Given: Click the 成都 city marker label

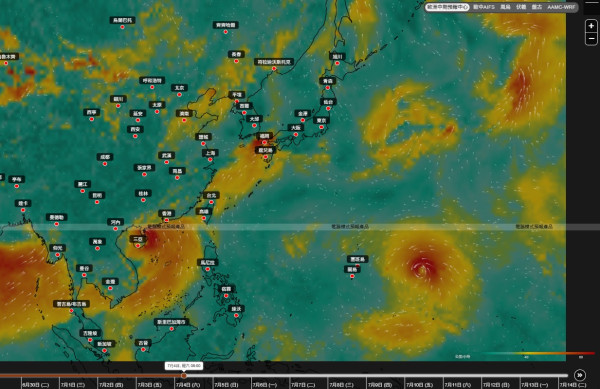Looking at the screenshot, I should [105, 157].
